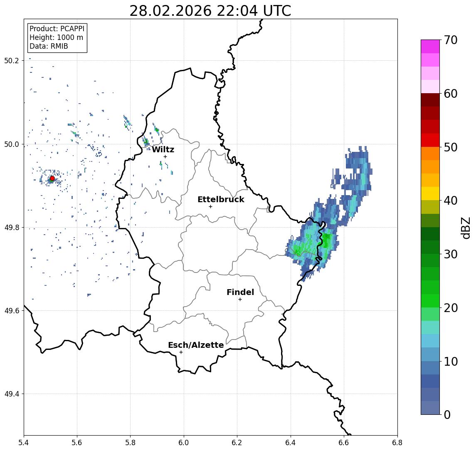Click the blue 10 dBZ colorbar segment
The height and width of the screenshot is (451, 476).
point(430,367)
